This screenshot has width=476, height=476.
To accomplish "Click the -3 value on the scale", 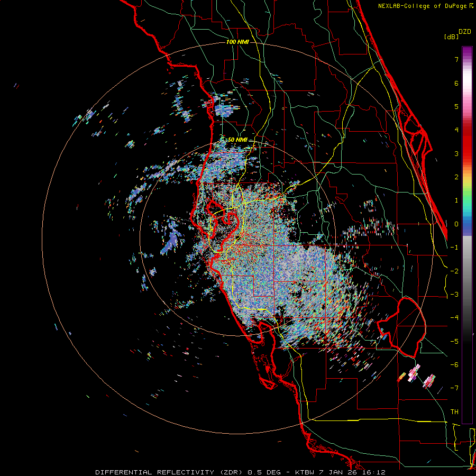I will [454, 295].
